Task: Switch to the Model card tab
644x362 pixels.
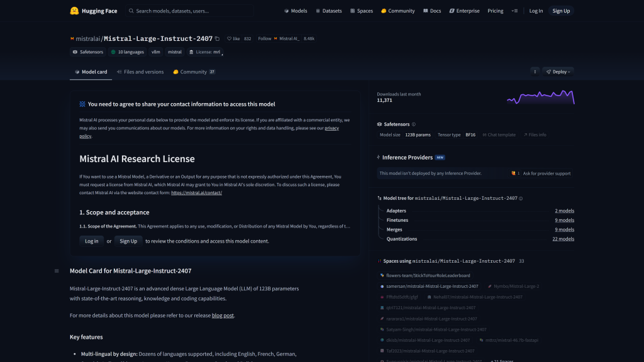Action: pos(91,72)
